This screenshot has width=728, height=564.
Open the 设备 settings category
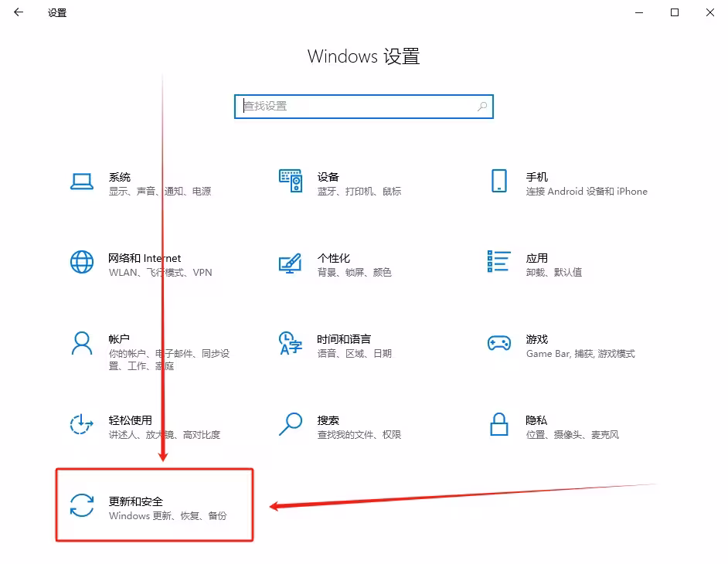click(x=328, y=177)
